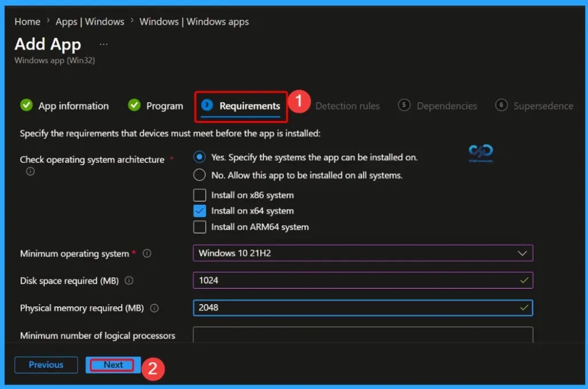Click the 'Specify the requirements' instruction text
588x389 pixels.
pos(170,134)
